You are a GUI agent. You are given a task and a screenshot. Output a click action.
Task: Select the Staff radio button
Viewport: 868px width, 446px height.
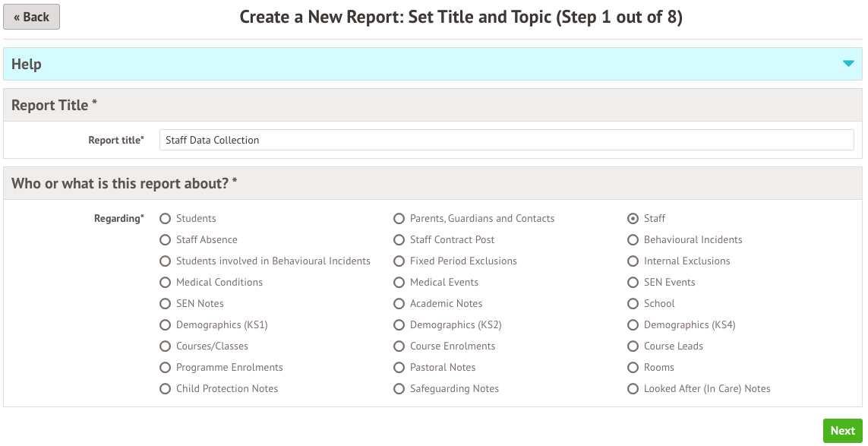point(633,219)
